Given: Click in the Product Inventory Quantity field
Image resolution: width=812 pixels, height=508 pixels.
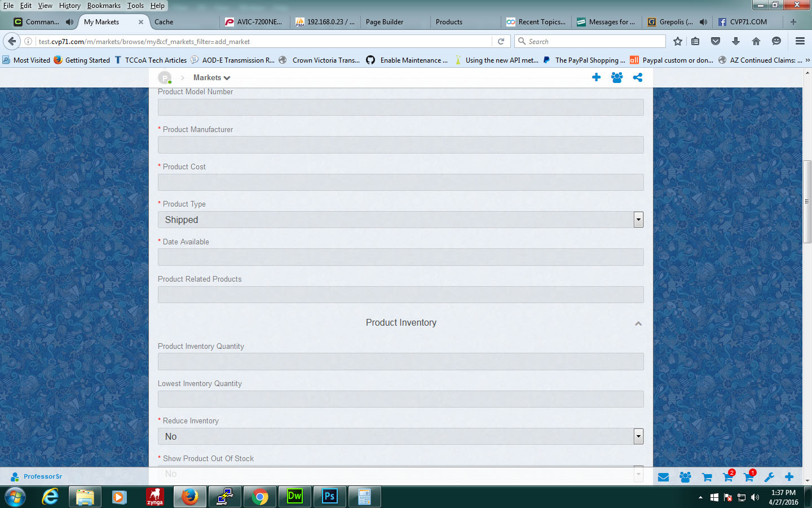Looking at the screenshot, I should 400,361.
